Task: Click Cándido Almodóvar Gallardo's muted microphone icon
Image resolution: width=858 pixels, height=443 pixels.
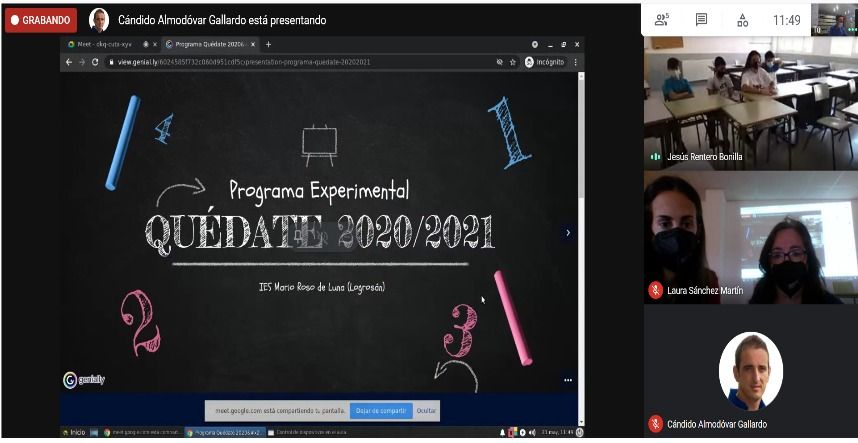Action: (x=656, y=424)
